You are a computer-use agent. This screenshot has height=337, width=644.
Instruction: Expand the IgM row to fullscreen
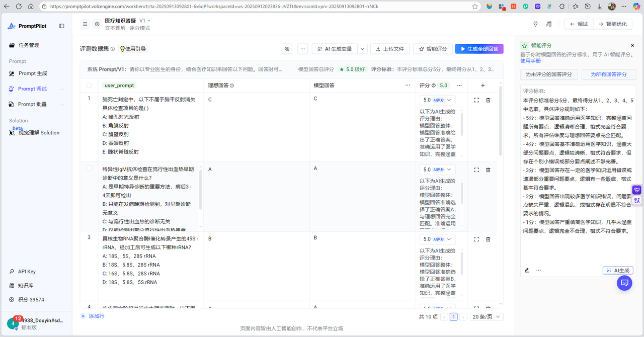click(x=476, y=170)
